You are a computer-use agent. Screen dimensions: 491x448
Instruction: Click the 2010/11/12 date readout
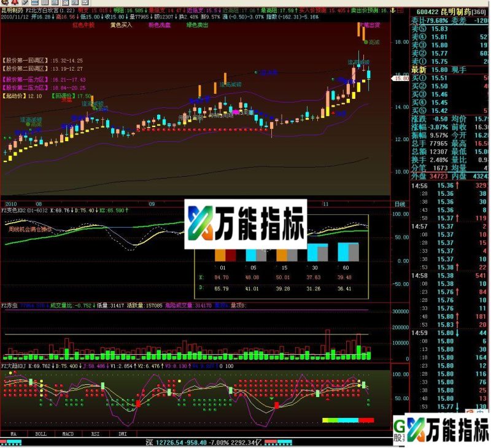coord(15,17)
